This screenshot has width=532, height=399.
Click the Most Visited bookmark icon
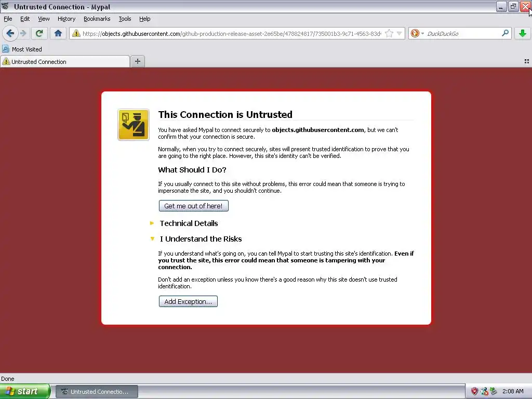point(5,49)
